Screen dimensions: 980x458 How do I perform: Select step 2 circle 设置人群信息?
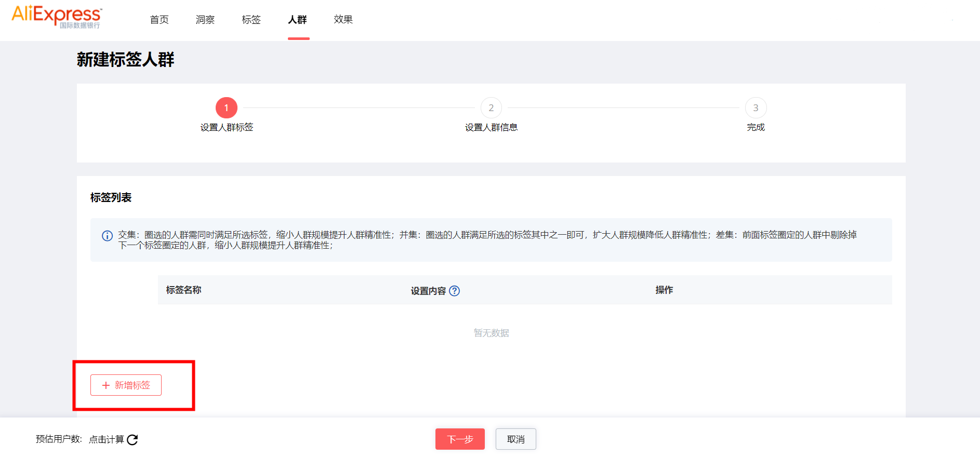tap(491, 108)
